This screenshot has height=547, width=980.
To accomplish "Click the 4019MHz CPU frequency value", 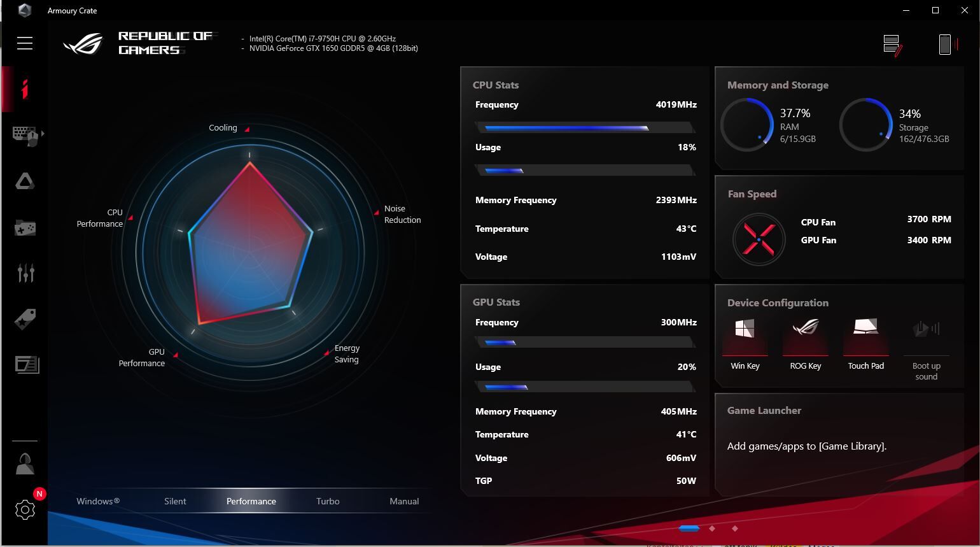I will tap(676, 104).
